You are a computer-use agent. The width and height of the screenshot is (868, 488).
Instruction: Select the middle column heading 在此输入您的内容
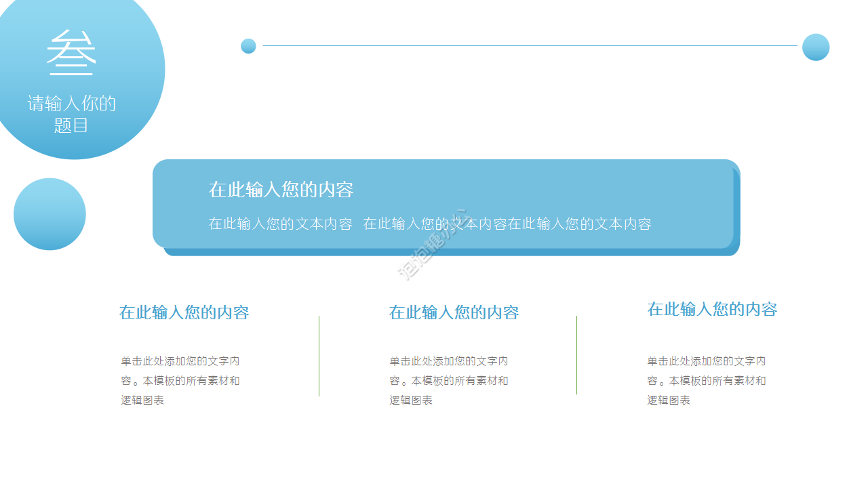pyautogui.click(x=454, y=312)
